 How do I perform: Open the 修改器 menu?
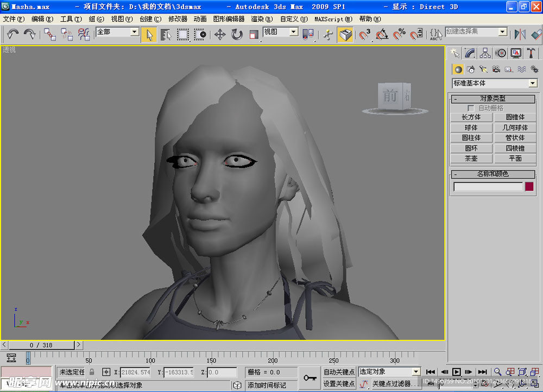point(178,18)
